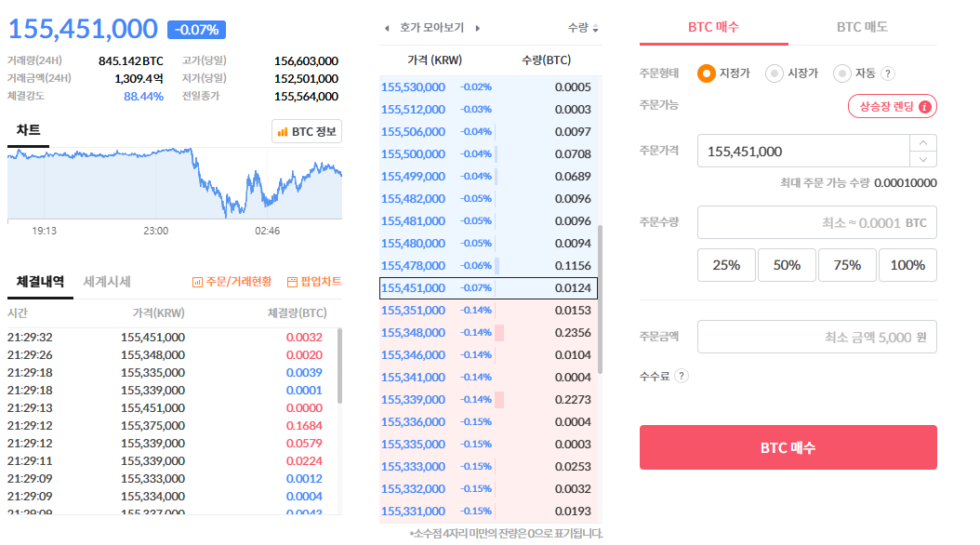Image resolution: width=980 pixels, height=545 pixels.
Task: Set order quantity to 75%
Action: click(x=847, y=266)
